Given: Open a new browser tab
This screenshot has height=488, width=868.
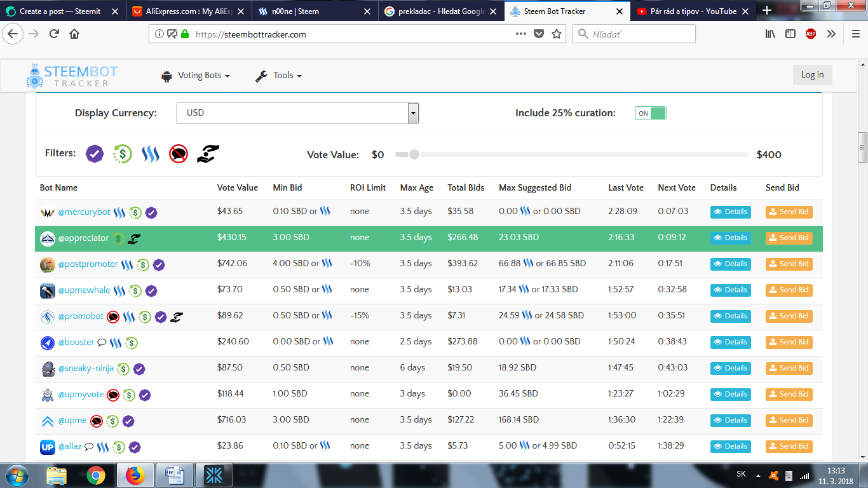Looking at the screenshot, I should [x=766, y=10].
